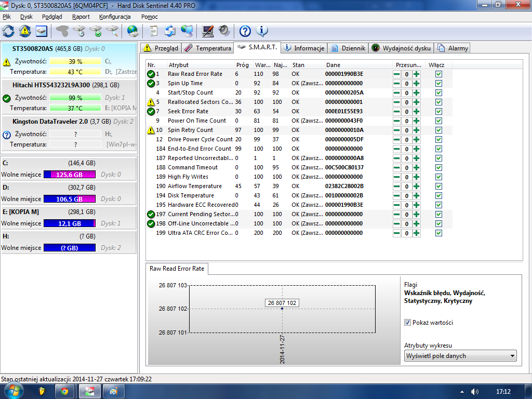Click the C: free space bar 125,6 GB
The image size is (532, 399).
[70, 175]
